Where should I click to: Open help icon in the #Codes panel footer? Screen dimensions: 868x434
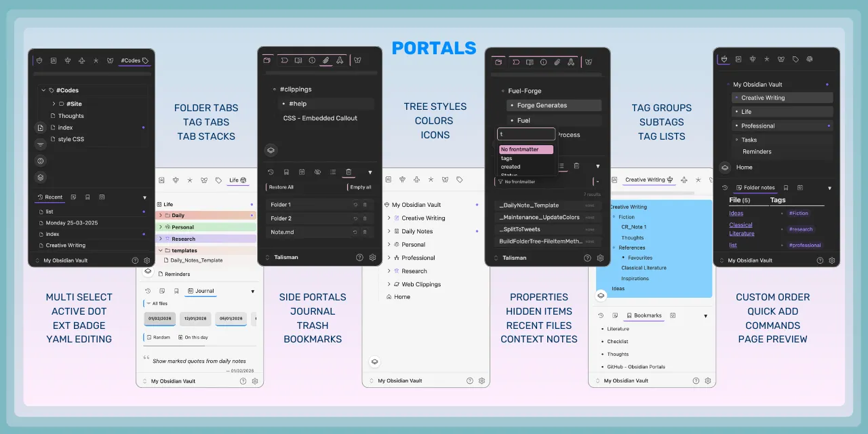135,260
